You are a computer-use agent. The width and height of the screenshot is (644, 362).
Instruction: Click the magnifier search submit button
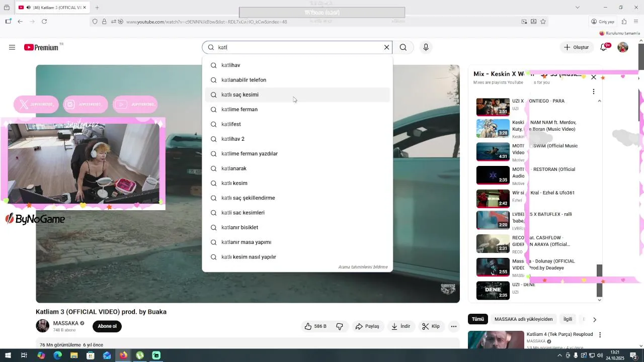(403, 47)
